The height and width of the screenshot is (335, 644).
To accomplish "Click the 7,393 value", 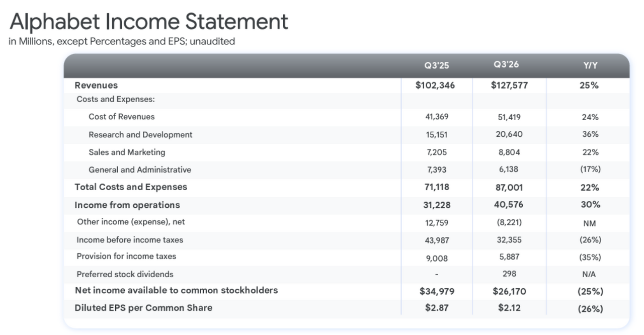I will (436, 170).
